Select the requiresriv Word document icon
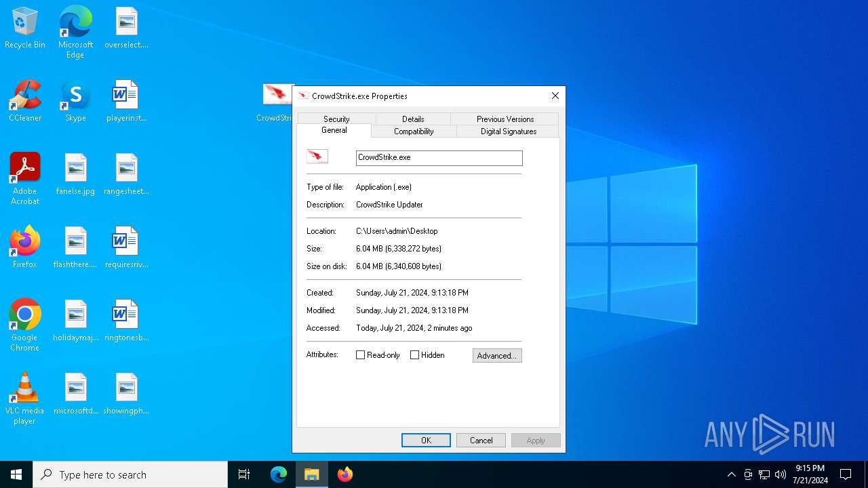The height and width of the screenshot is (488, 868). [x=126, y=247]
